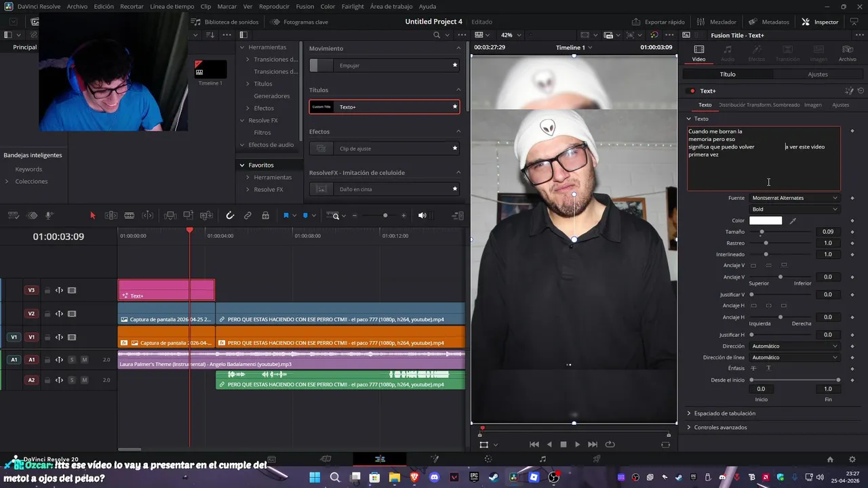The width and height of the screenshot is (868, 488).
Task: Click the timeline zoom mode icon
Action: click(x=335, y=216)
